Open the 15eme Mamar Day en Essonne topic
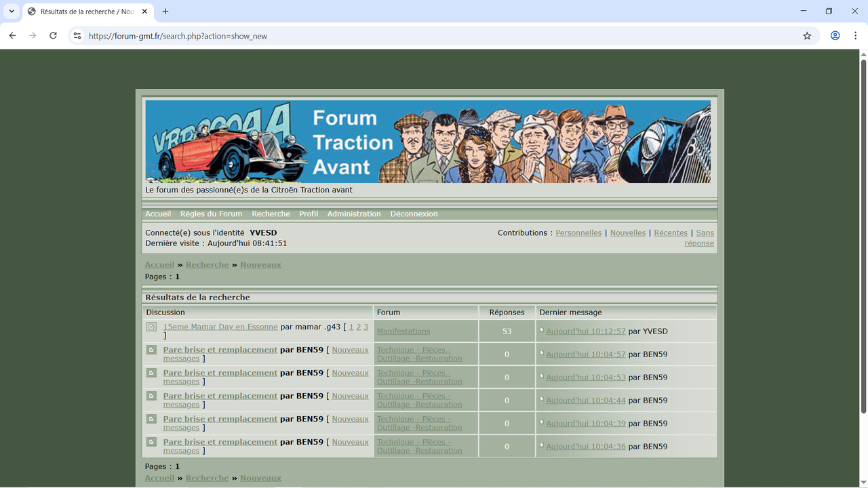The image size is (868, 488). 220,327
